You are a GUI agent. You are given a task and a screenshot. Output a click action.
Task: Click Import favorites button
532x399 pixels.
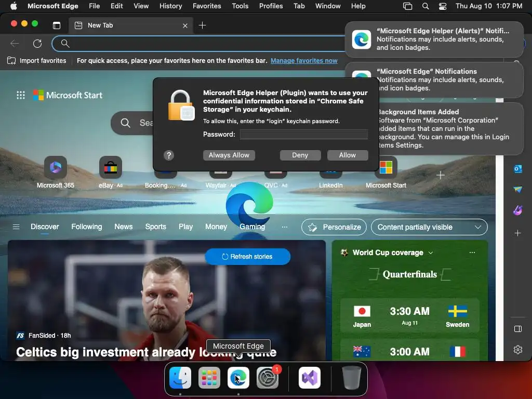click(x=37, y=61)
